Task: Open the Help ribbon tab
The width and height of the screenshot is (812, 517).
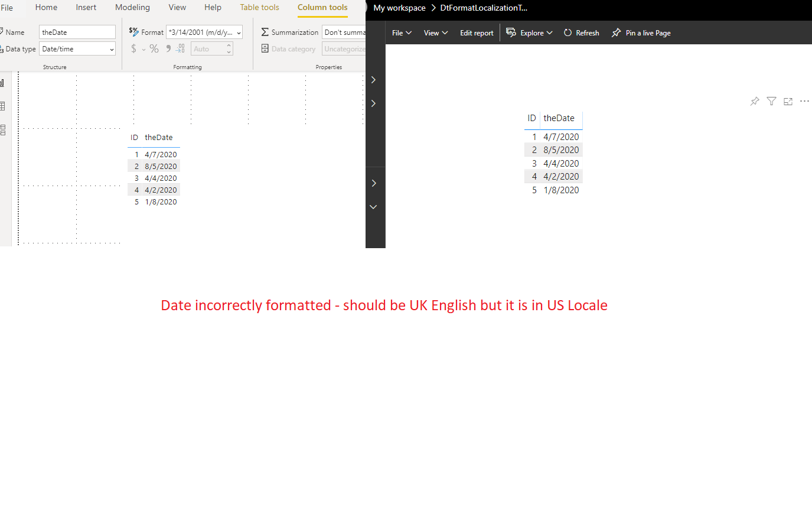Action: pyautogui.click(x=213, y=8)
